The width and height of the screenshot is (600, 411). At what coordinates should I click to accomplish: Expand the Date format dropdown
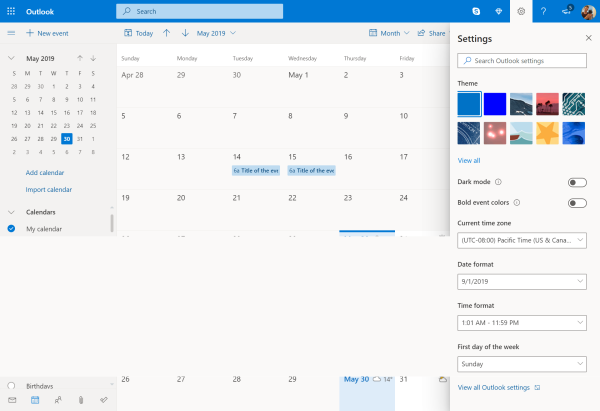(521, 282)
